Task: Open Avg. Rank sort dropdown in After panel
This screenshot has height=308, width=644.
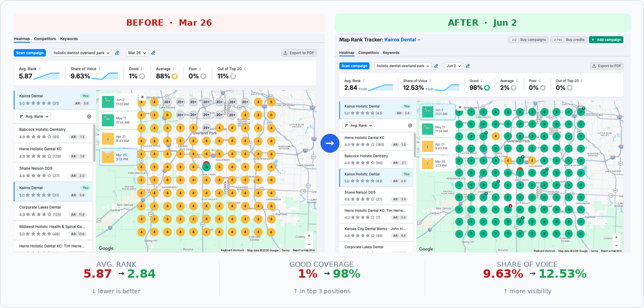Action: (x=358, y=125)
